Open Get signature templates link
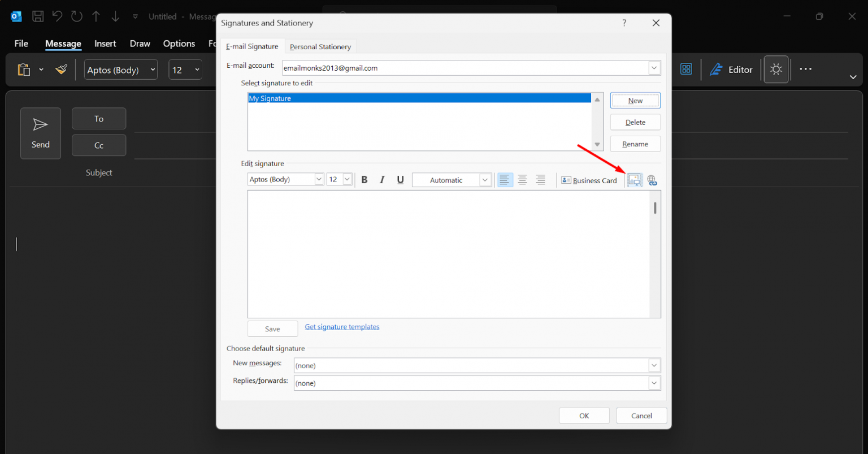The height and width of the screenshot is (454, 868). 341,327
